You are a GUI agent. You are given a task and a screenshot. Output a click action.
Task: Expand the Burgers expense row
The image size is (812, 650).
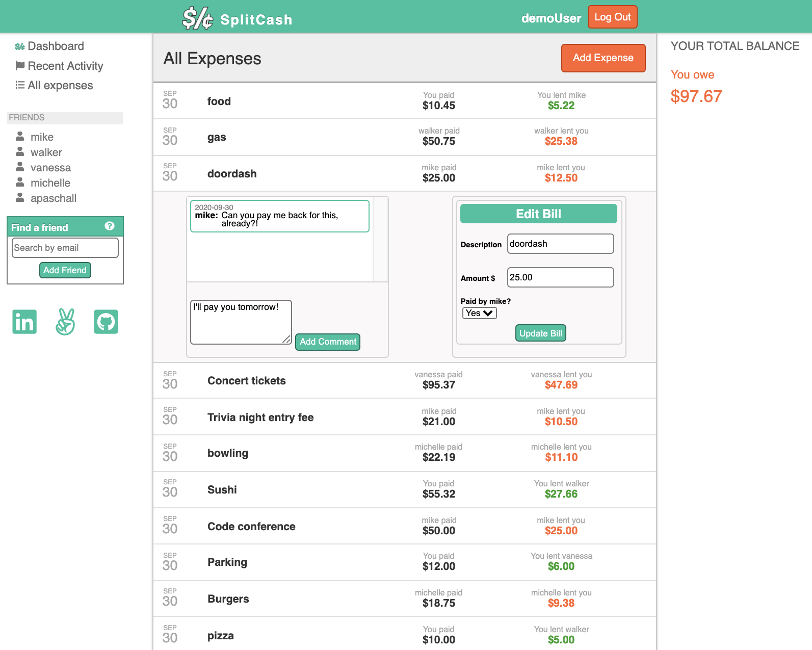pyautogui.click(x=405, y=599)
